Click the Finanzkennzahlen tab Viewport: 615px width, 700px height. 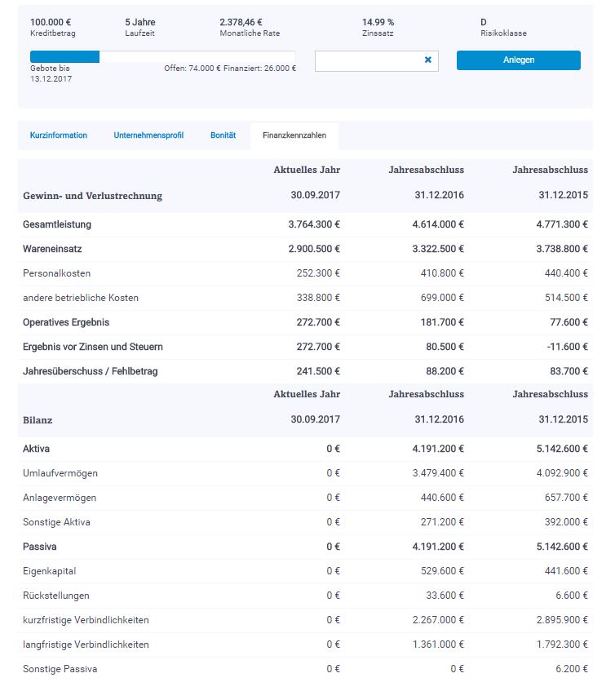(294, 135)
